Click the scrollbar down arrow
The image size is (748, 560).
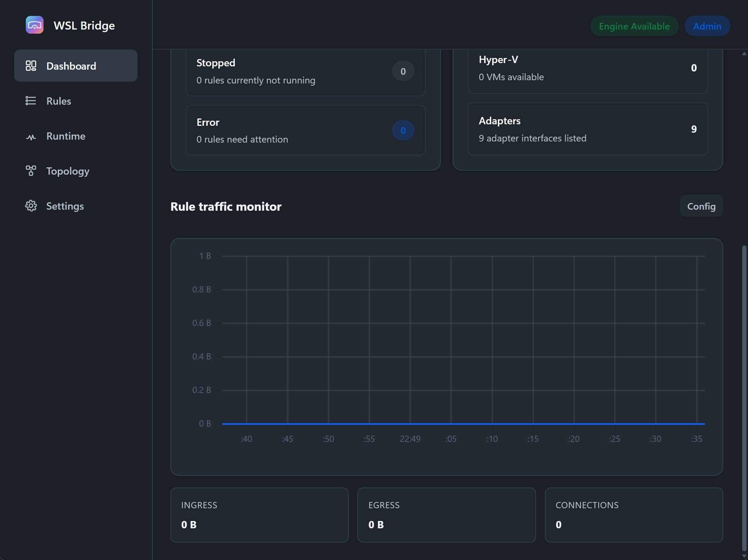click(x=744, y=556)
